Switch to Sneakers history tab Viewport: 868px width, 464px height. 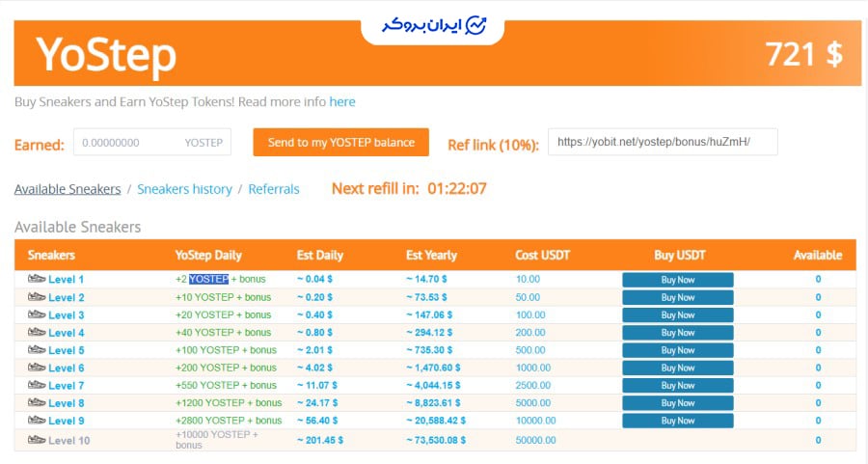[x=185, y=189]
